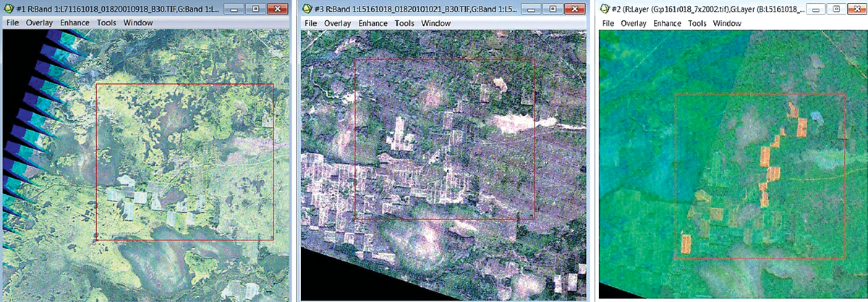The height and width of the screenshot is (302, 868).
Task: Open the Overlay menu in display #3
Action: pyautogui.click(x=337, y=23)
